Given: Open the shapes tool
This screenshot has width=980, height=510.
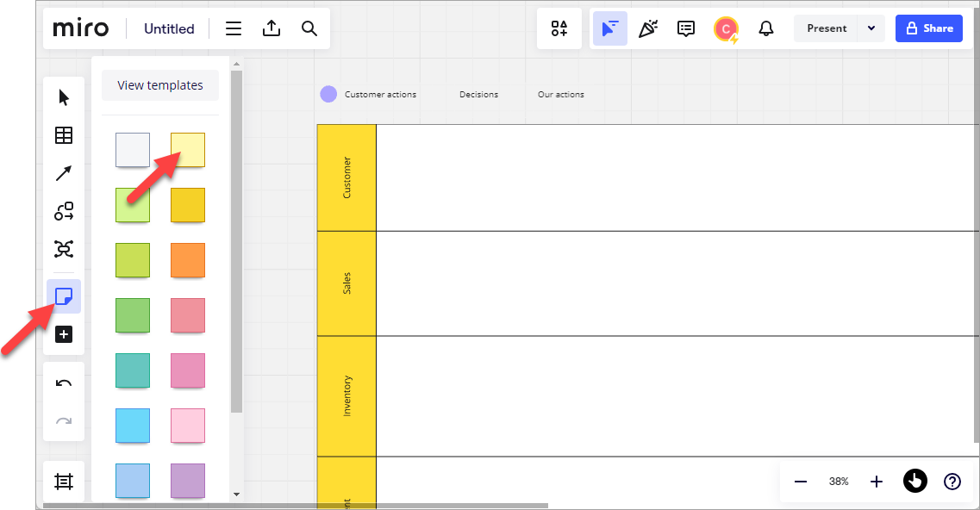Looking at the screenshot, I should (64, 211).
